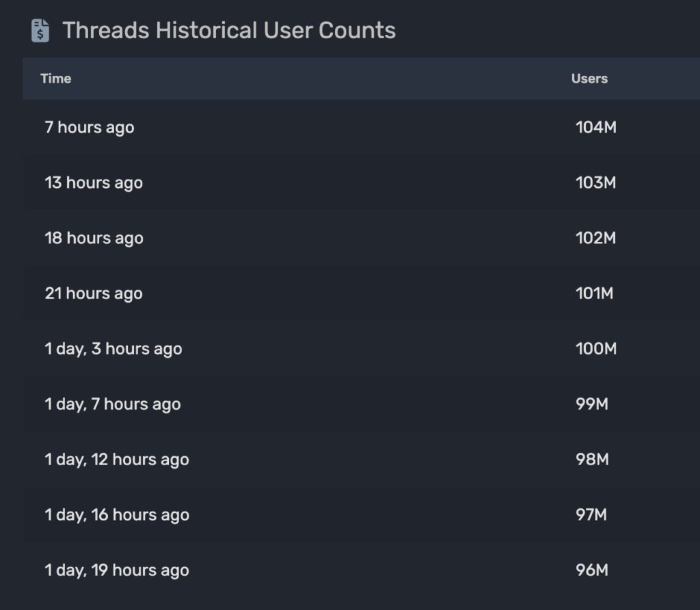Screen dimensions: 700x610
Task: Select the 18 hours ago row
Action: (94, 238)
